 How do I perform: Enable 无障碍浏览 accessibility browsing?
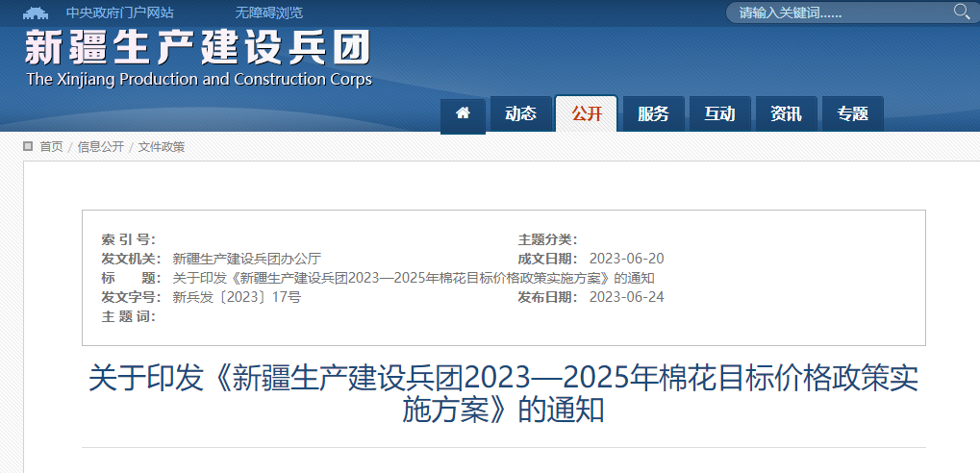[268, 13]
